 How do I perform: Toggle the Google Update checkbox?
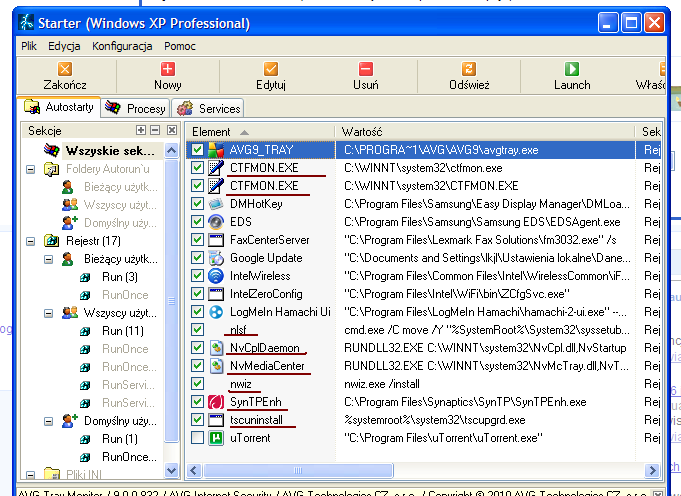[x=198, y=258]
